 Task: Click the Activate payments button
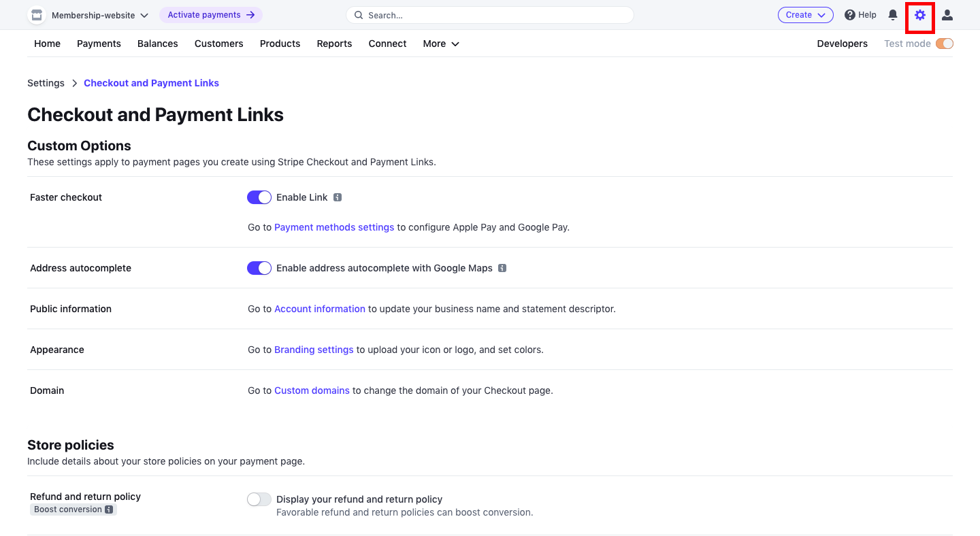(211, 15)
